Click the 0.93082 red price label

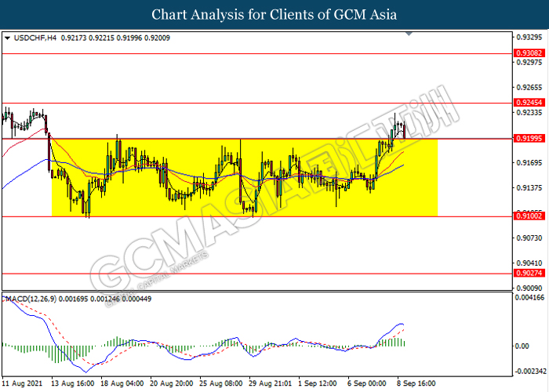pos(529,53)
